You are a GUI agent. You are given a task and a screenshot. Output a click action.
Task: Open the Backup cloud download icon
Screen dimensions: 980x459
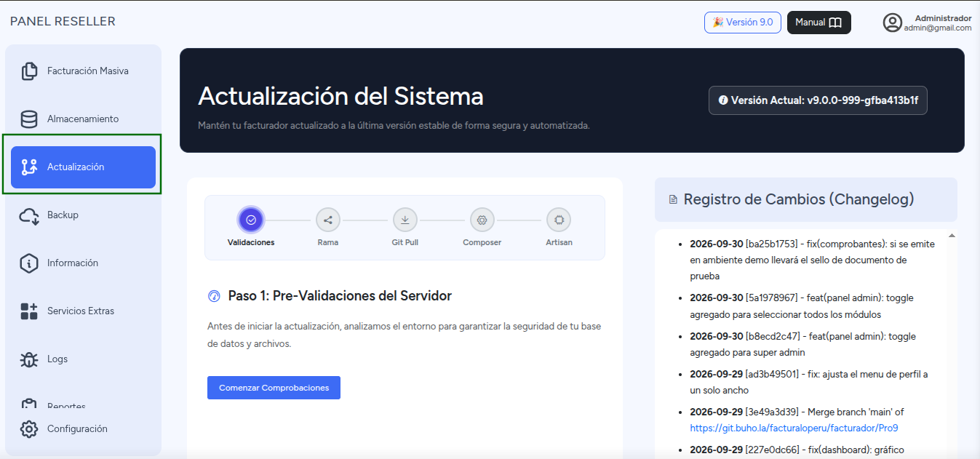(x=29, y=215)
